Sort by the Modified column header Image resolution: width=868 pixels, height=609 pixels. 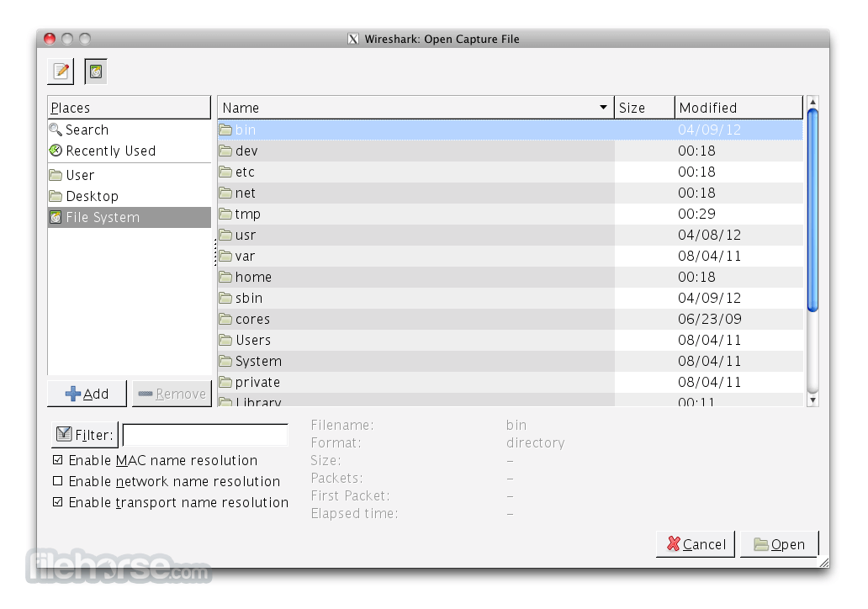738,108
